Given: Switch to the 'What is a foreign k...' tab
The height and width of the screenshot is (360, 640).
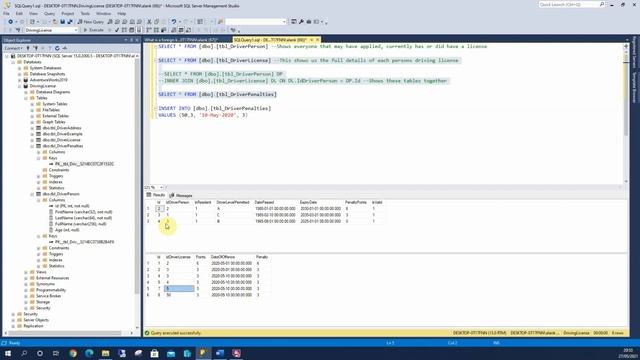Looking at the screenshot, I should [x=181, y=40].
